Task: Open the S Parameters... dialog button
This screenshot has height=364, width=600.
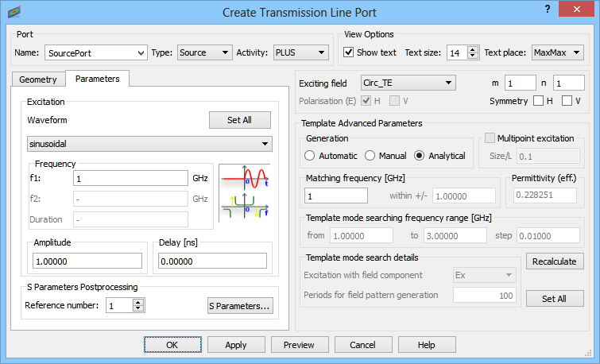Action: (x=240, y=306)
